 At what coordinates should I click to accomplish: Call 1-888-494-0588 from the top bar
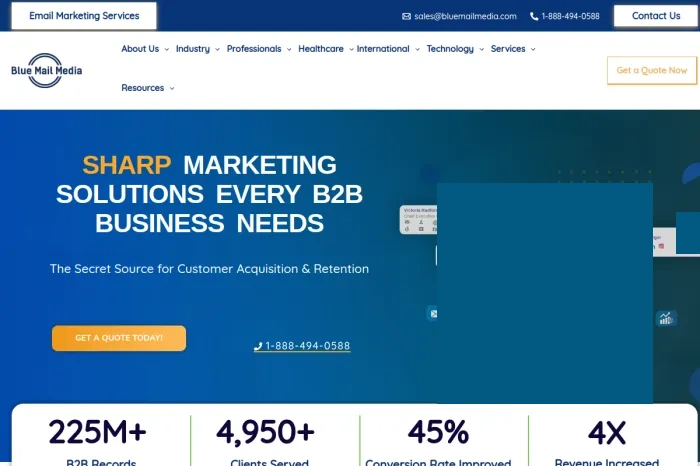[x=570, y=17]
